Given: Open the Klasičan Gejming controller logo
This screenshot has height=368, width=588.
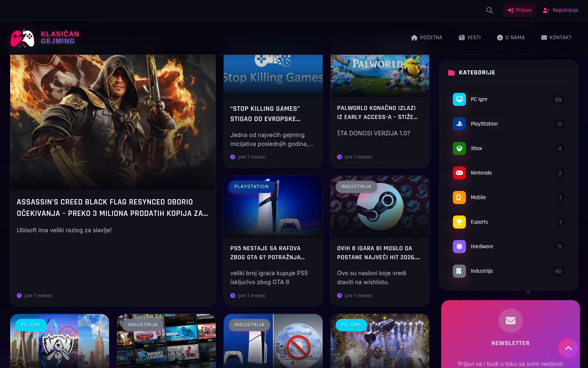Looking at the screenshot, I should (22, 38).
